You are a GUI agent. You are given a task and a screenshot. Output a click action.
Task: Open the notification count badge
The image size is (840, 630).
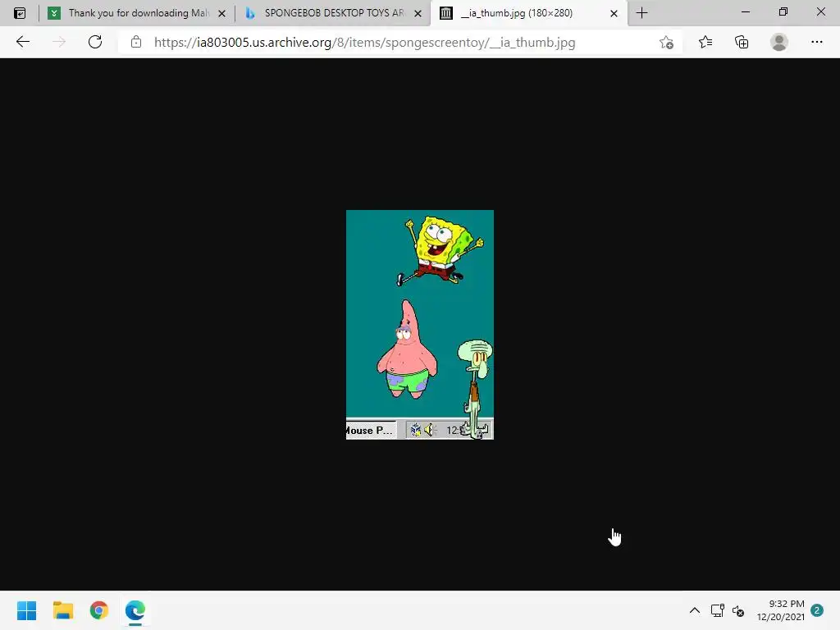coord(816,610)
